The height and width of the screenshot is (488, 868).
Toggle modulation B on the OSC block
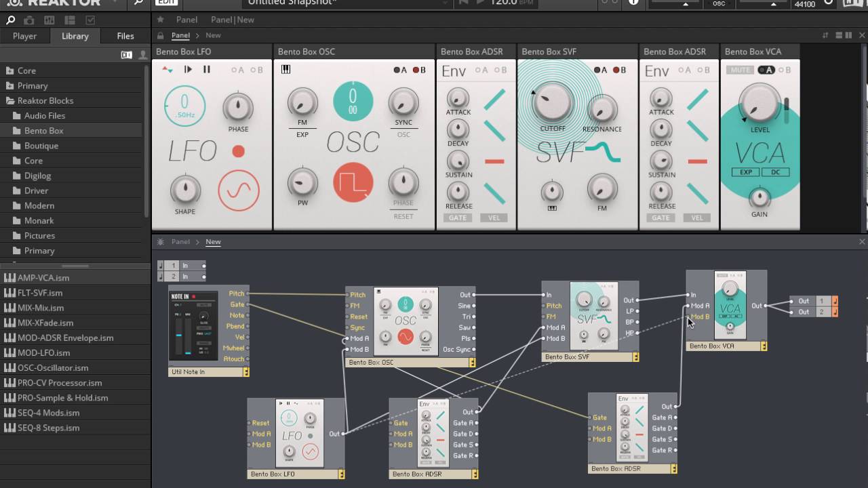click(x=419, y=70)
